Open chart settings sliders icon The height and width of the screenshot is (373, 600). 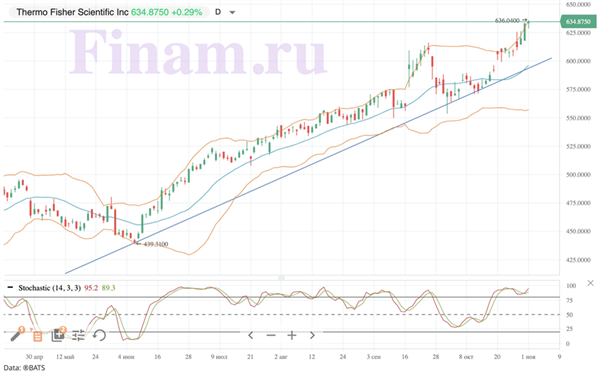pyautogui.click(x=78, y=336)
